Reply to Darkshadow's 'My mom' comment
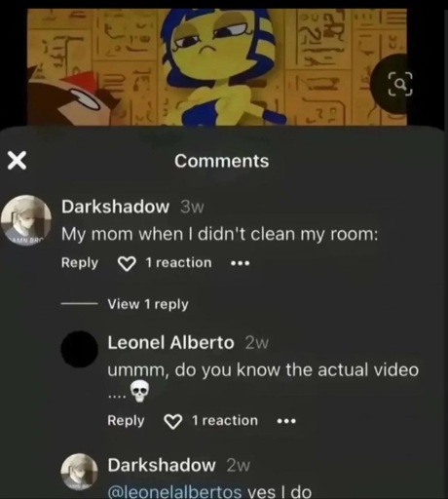The image size is (448, 499). (80, 263)
